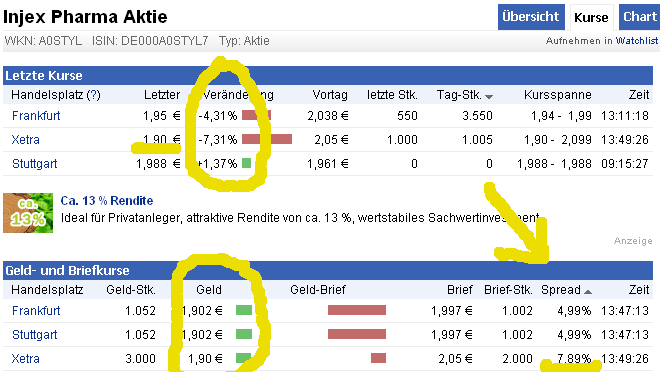This screenshot has height=372, width=660.
Task: Open Stuttgart in Letzte Kurse table
Action: [x=35, y=164]
